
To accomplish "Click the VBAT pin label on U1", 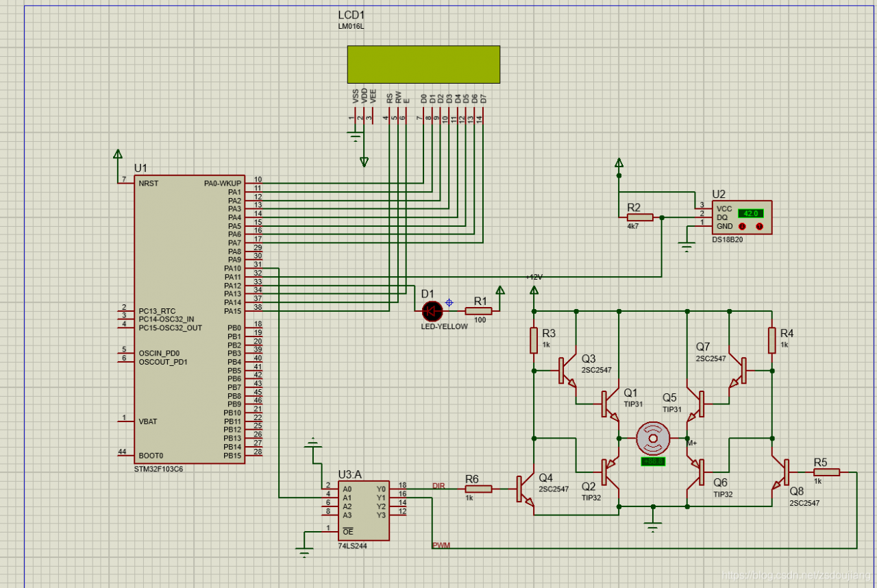I will click(x=147, y=421).
